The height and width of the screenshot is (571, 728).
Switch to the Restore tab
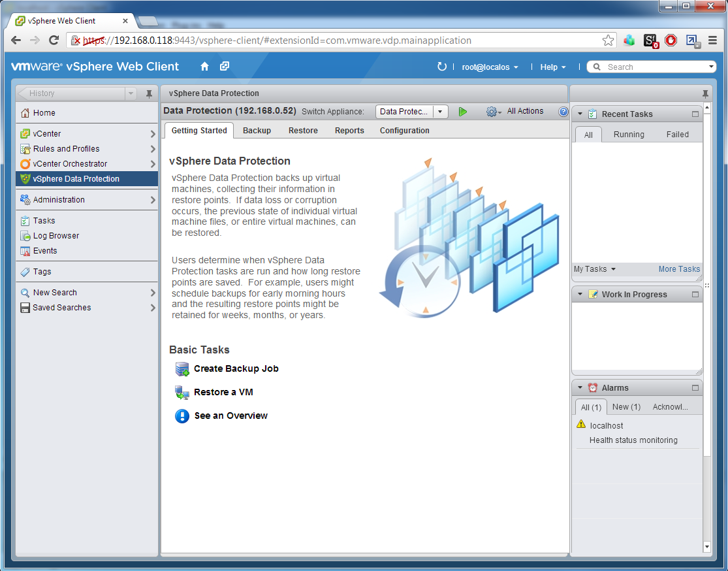pyautogui.click(x=303, y=131)
